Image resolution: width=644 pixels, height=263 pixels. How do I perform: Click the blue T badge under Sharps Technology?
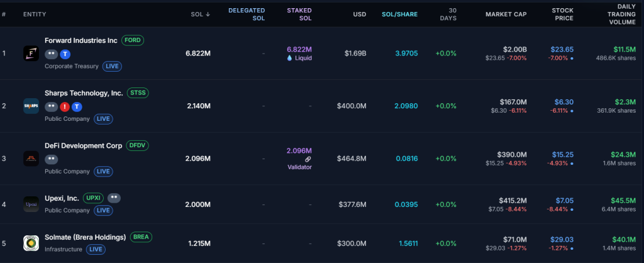pyautogui.click(x=76, y=106)
